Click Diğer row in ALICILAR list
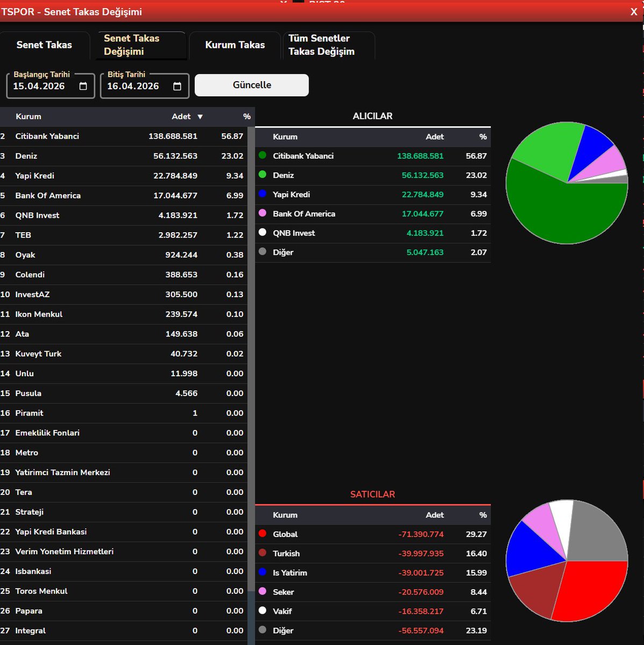 373,253
